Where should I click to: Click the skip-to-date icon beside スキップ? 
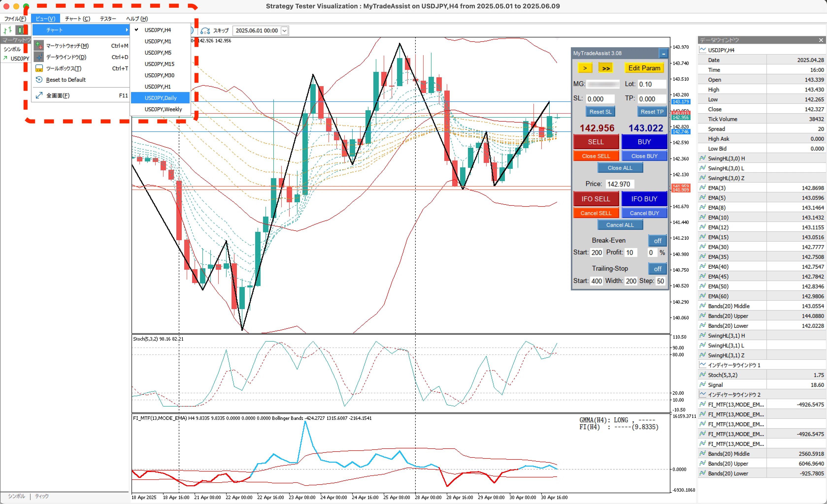[x=205, y=31]
